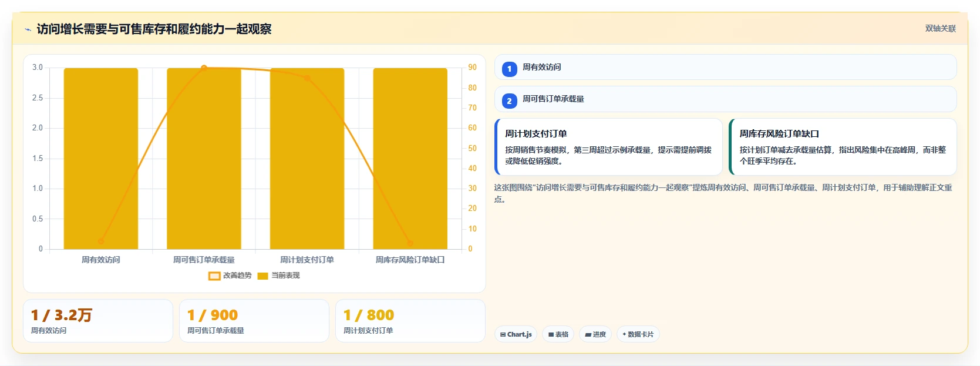Open the 周可售订单承载量 list row

[725, 99]
